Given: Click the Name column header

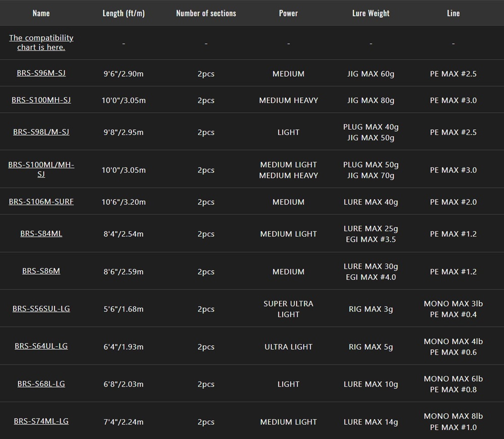Looking at the screenshot, I should (41, 13).
